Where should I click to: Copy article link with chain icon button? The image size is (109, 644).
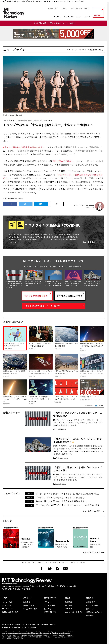[57, 204]
